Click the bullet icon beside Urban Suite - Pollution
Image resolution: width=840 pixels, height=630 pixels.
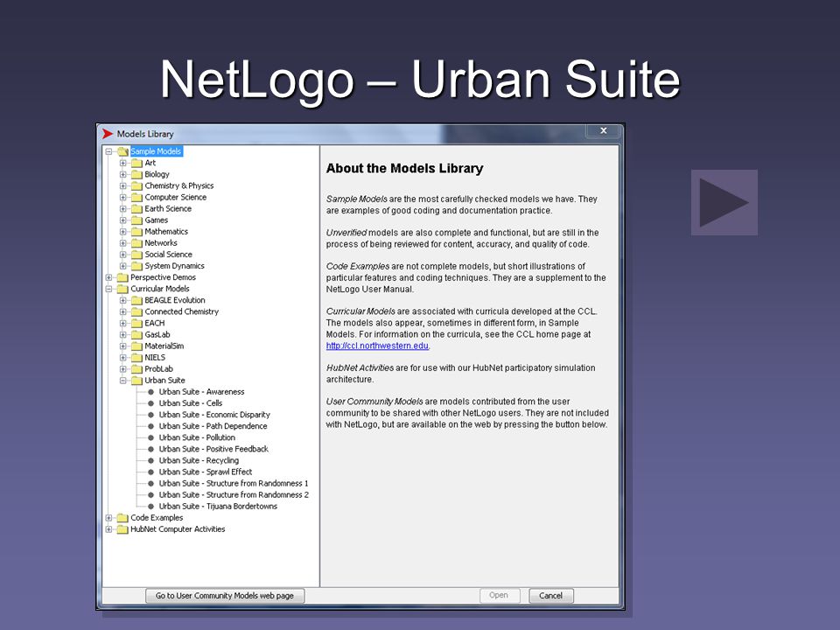pyautogui.click(x=151, y=437)
